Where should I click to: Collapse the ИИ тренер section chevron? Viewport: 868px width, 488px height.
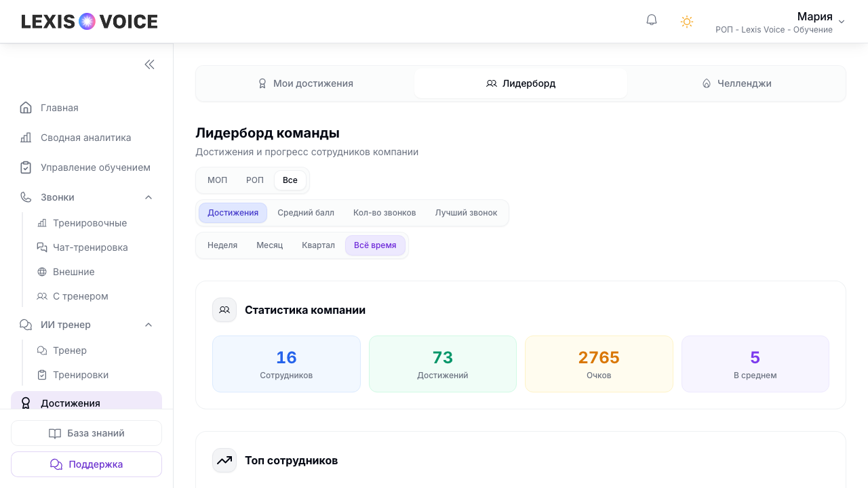[x=149, y=325]
